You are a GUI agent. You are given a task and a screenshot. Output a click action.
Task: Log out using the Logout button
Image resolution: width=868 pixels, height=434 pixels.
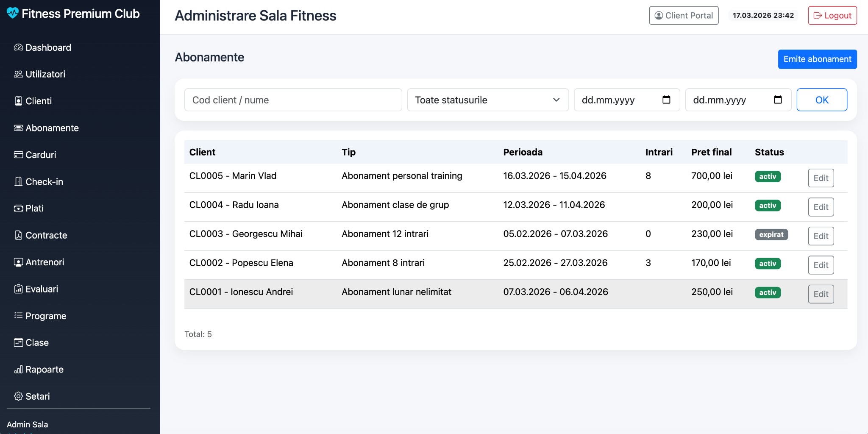coord(832,16)
